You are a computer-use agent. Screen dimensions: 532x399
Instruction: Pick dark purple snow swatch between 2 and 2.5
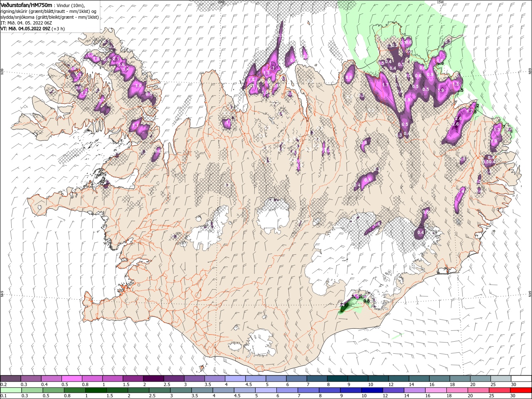coord(153,379)
